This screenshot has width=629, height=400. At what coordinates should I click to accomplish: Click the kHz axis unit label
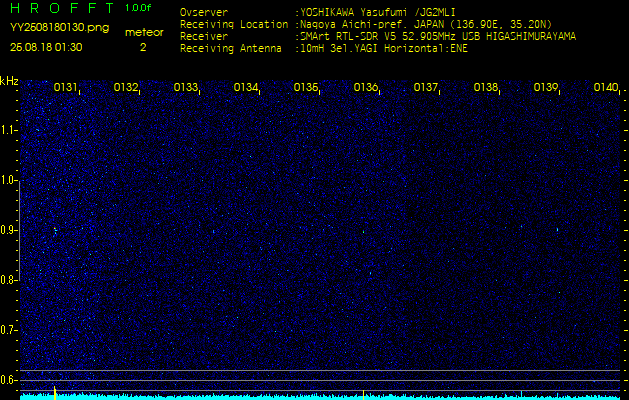pyautogui.click(x=9, y=81)
